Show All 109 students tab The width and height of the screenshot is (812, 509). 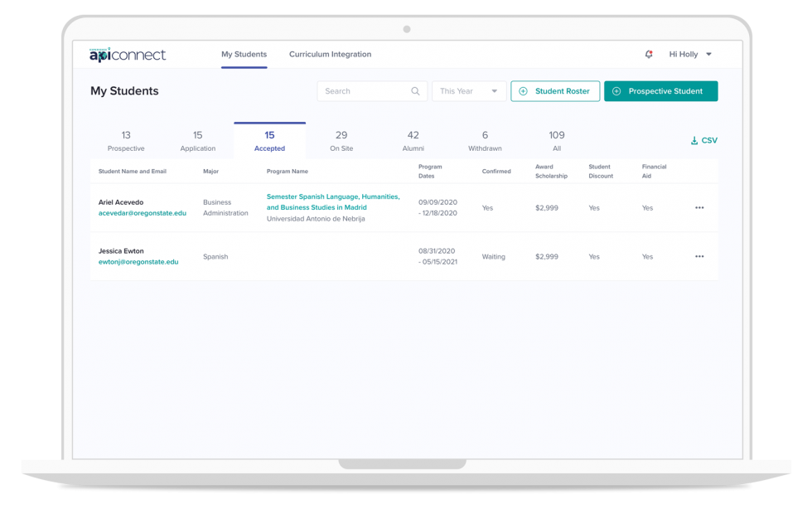point(557,141)
